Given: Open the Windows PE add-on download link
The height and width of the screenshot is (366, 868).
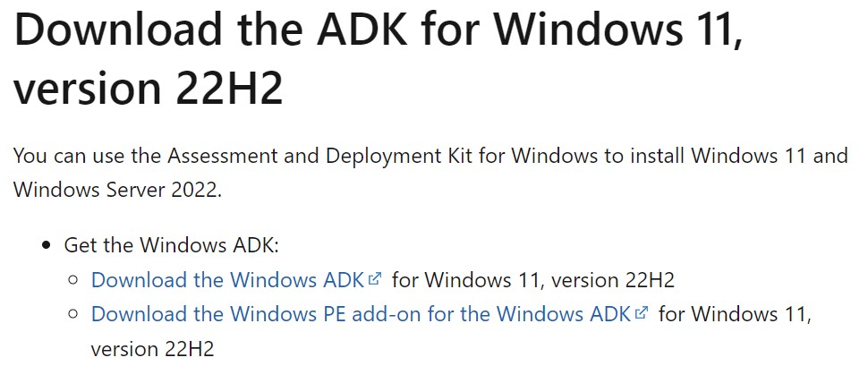Looking at the screenshot, I should pyautogui.click(x=361, y=314).
